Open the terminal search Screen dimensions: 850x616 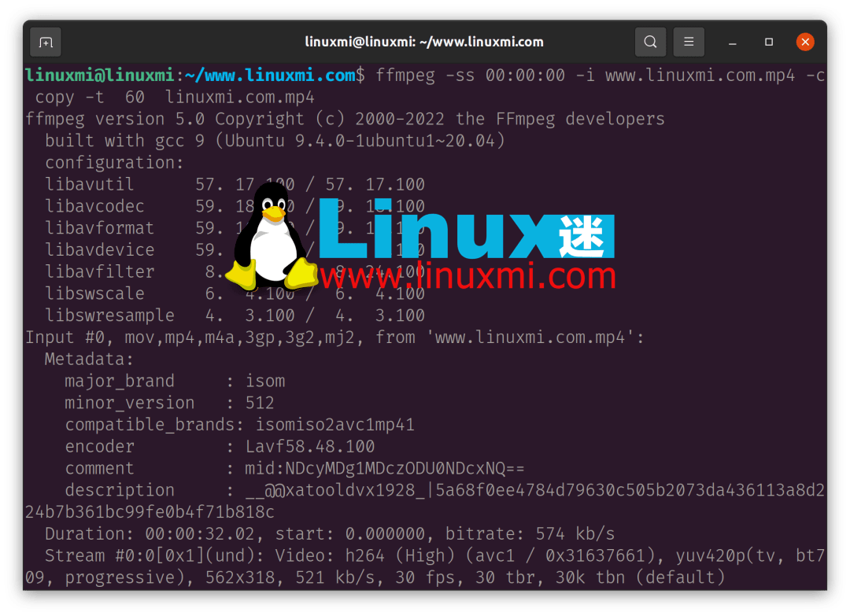(650, 42)
